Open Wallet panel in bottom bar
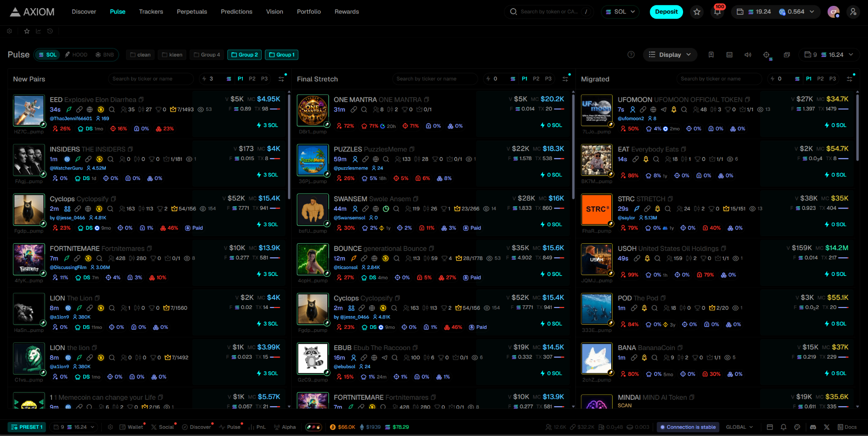The height and width of the screenshot is (436, 868). tap(132, 427)
